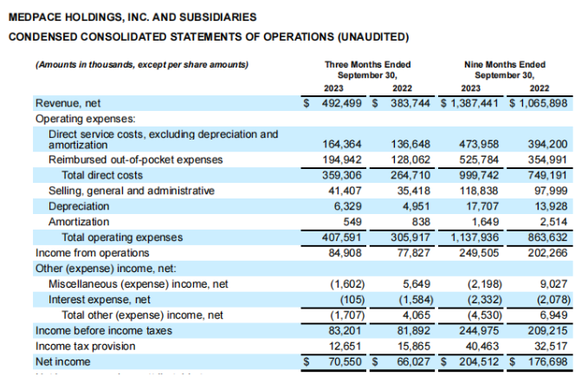Click the 'Revenue, net' row label
This screenshot has height=383, width=588.
pyautogui.click(x=68, y=103)
